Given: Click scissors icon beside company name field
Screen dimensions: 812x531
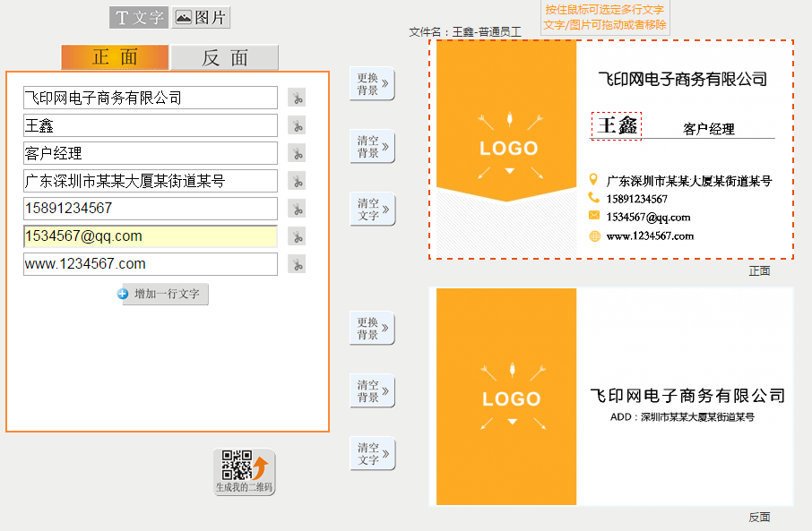Looking at the screenshot, I should click(x=297, y=98).
